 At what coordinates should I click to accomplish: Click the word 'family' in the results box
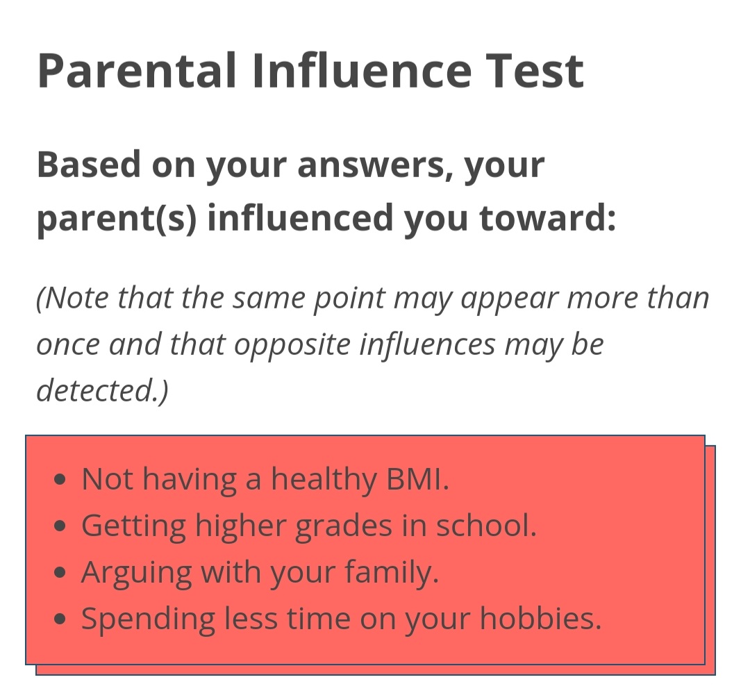pyautogui.click(x=388, y=572)
